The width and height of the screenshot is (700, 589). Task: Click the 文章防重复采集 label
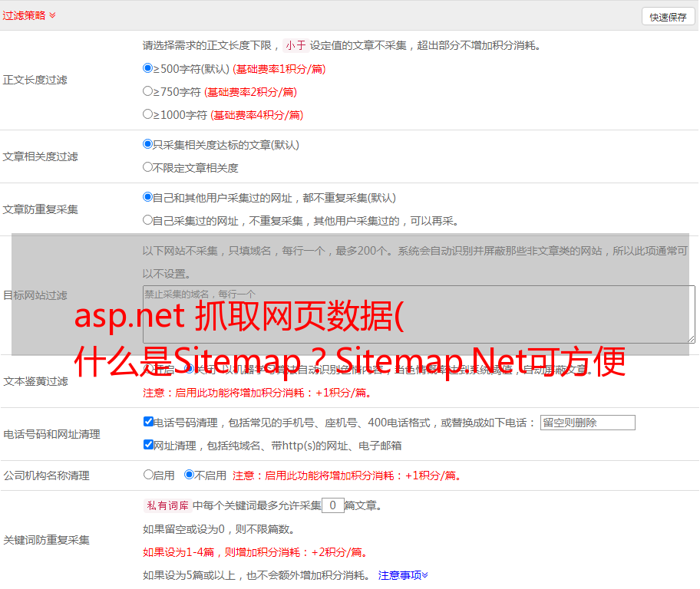(41, 209)
